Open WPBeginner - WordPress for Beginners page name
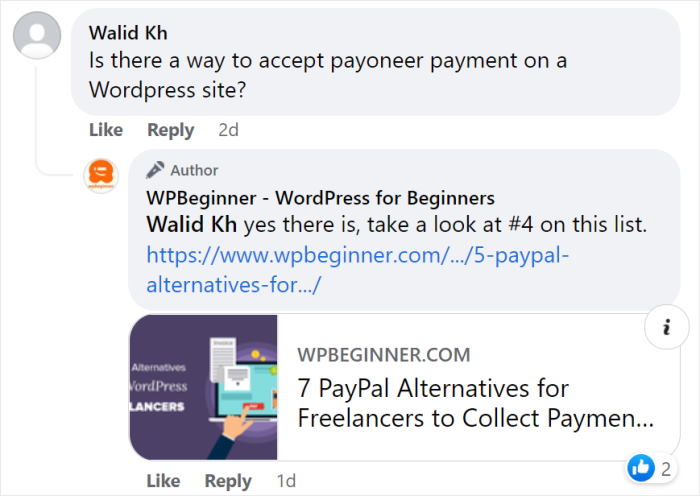The height and width of the screenshot is (496, 700). click(x=321, y=198)
